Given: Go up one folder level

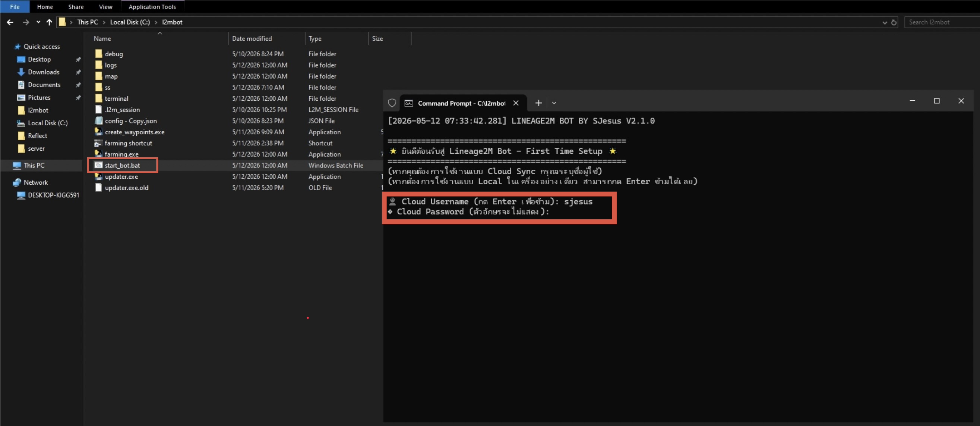Looking at the screenshot, I should [x=49, y=22].
